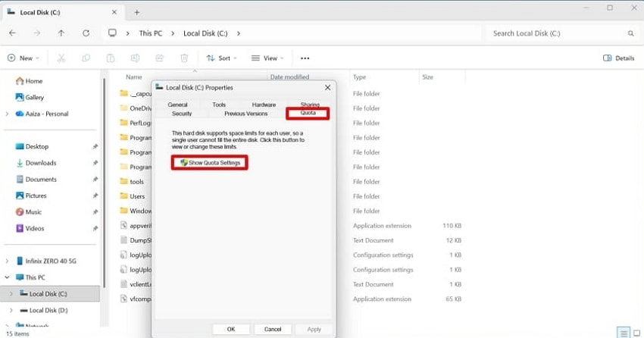The image size is (644, 338).
Task: Open a new Explorer tab
Action: [137, 13]
